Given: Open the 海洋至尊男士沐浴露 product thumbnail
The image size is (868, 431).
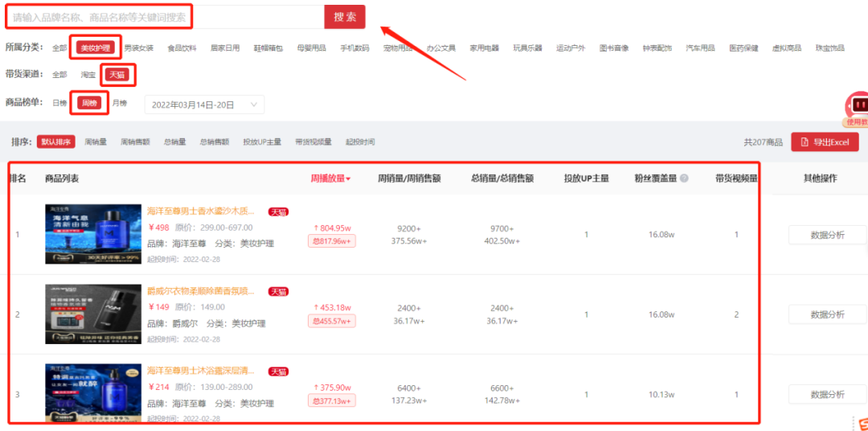Looking at the screenshot, I should click(x=93, y=394).
